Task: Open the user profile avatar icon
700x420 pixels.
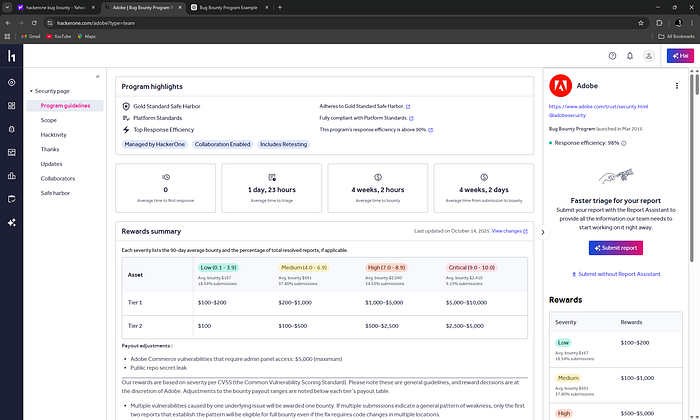Action: tap(648, 56)
